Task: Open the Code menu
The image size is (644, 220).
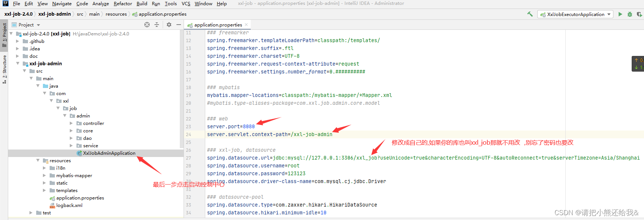Action: coord(82,3)
